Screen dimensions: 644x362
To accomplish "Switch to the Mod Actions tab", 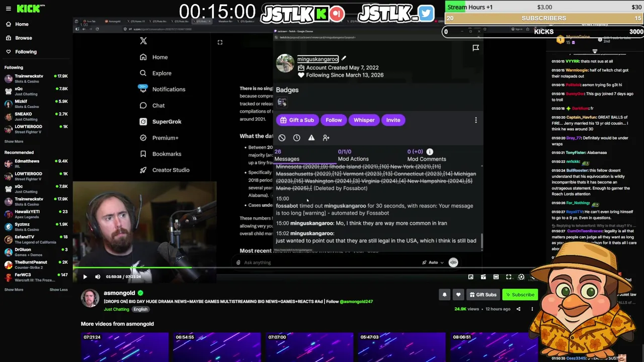I will [x=353, y=155].
